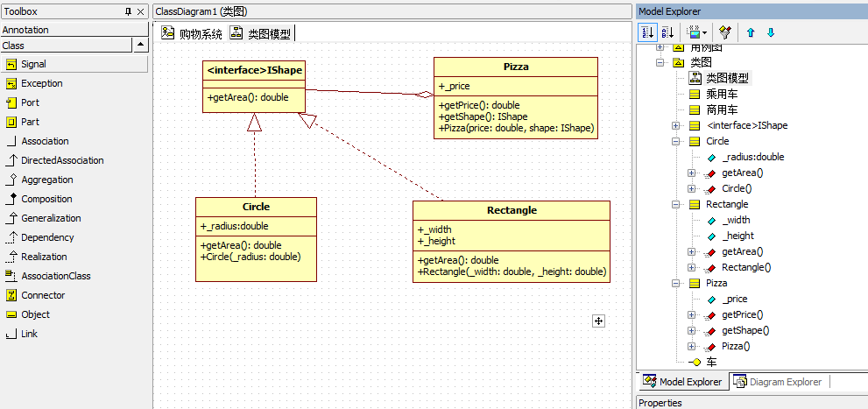The height and width of the screenshot is (409, 868).
Task: Expand the getShape() operation node
Action: (x=691, y=330)
